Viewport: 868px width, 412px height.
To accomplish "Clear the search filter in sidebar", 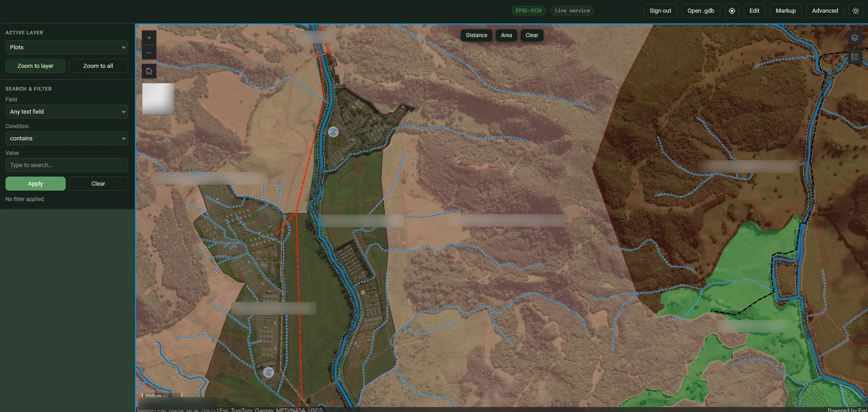I will [98, 184].
